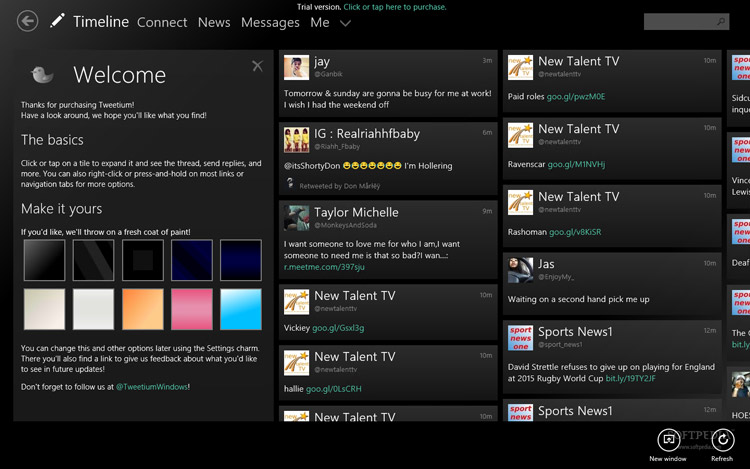Open the goo.gl/Gsxl3g link in Vickiey tweet

click(338, 328)
